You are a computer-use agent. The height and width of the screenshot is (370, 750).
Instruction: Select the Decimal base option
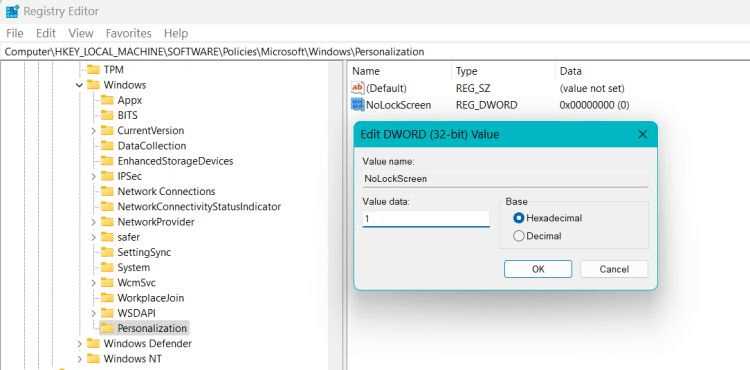(518, 236)
